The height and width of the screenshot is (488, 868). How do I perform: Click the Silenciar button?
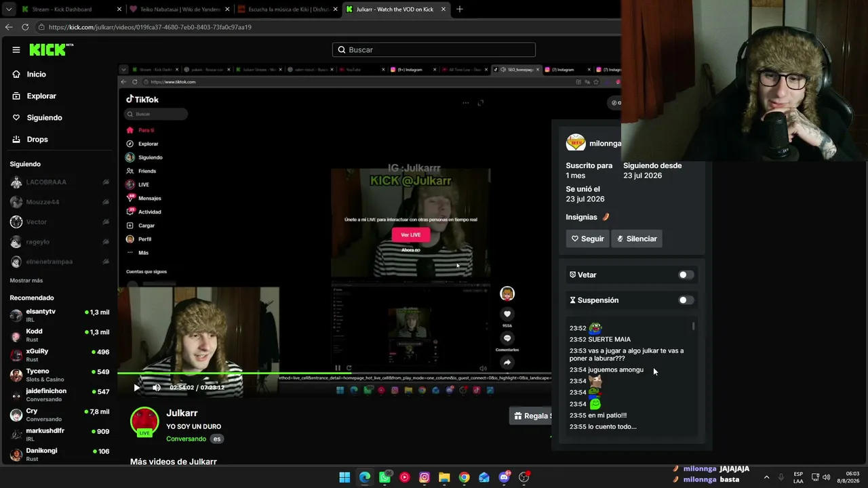[637, 239]
